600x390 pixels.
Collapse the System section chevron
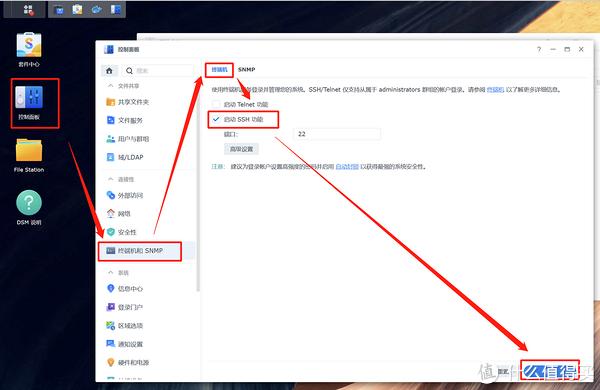pos(111,273)
